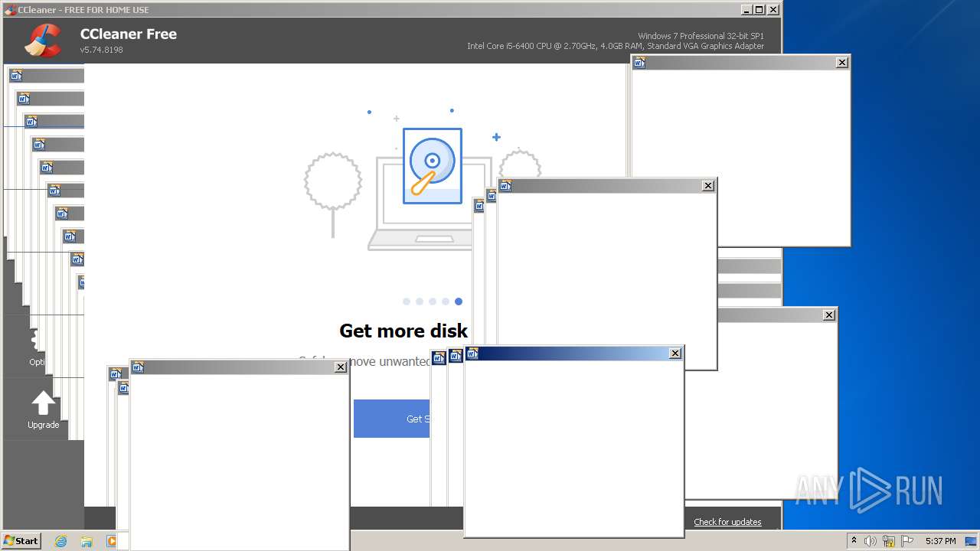Click title bar of the blue-titled active window
980x551 pixels.
tap(573, 353)
